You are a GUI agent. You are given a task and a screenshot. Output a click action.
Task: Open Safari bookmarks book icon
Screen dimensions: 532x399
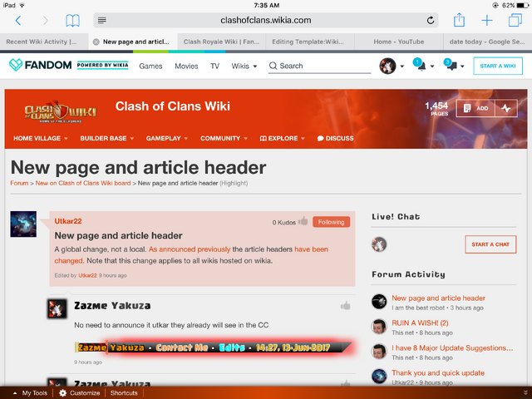pos(72,21)
